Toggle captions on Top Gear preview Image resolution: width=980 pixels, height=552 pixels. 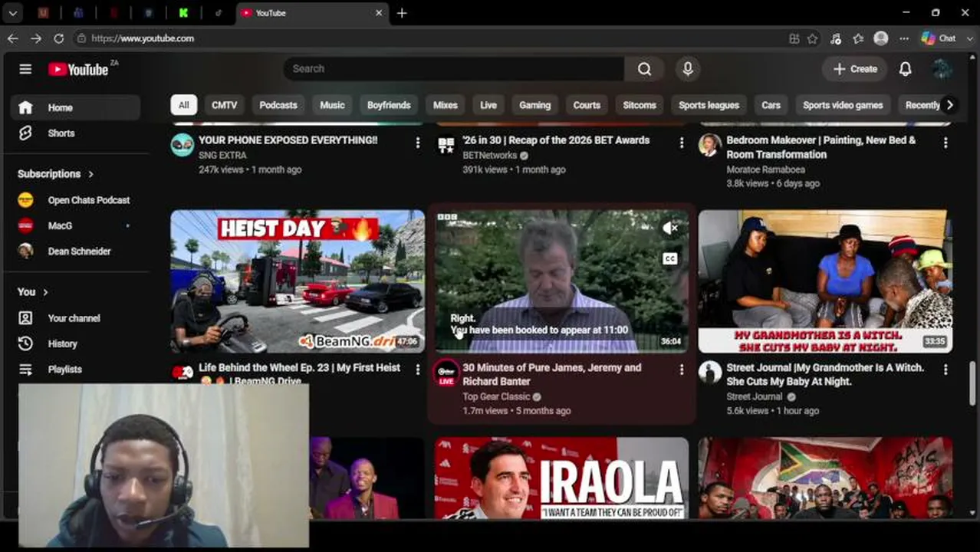tap(670, 258)
